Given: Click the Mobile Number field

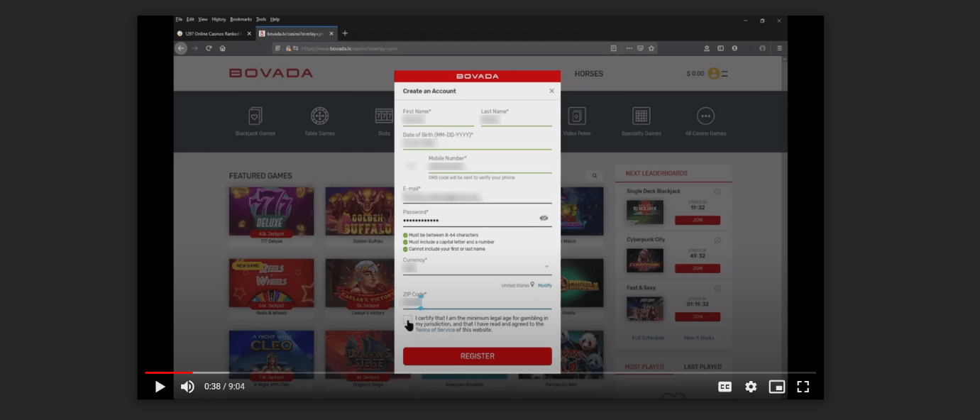Looking at the screenshot, I should (490, 166).
